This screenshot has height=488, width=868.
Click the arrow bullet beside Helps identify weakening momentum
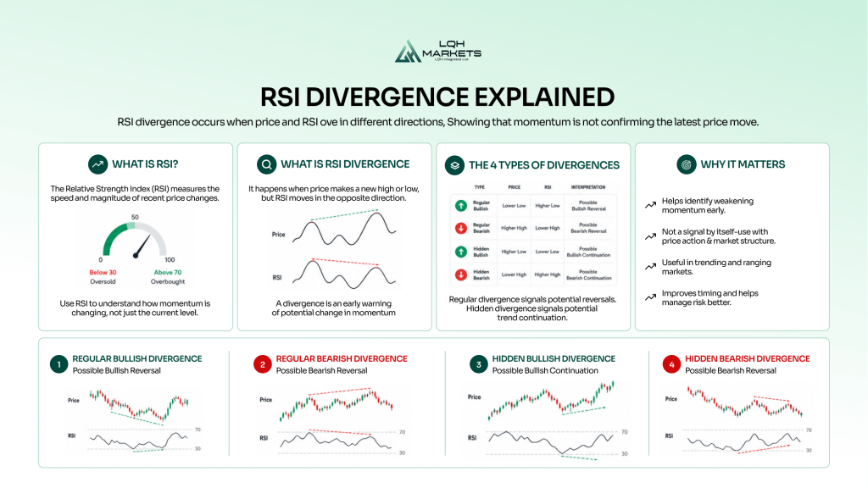pyautogui.click(x=650, y=205)
